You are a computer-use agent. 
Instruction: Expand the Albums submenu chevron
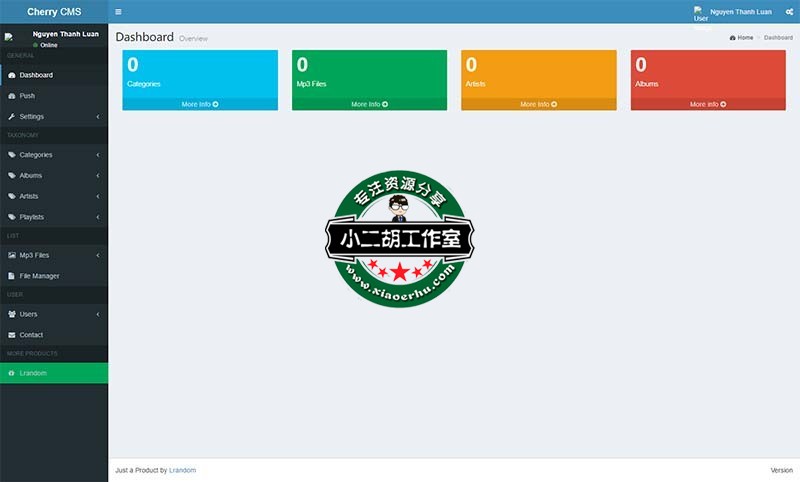pos(97,176)
